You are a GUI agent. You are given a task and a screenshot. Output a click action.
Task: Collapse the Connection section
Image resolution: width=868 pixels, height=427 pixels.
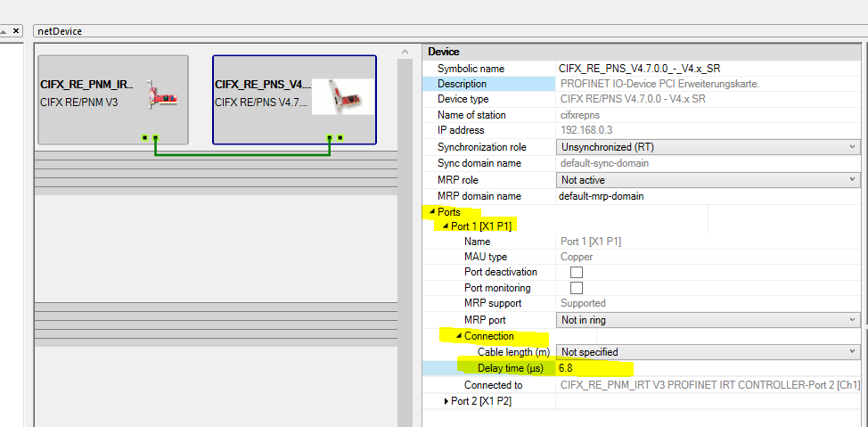(x=459, y=336)
